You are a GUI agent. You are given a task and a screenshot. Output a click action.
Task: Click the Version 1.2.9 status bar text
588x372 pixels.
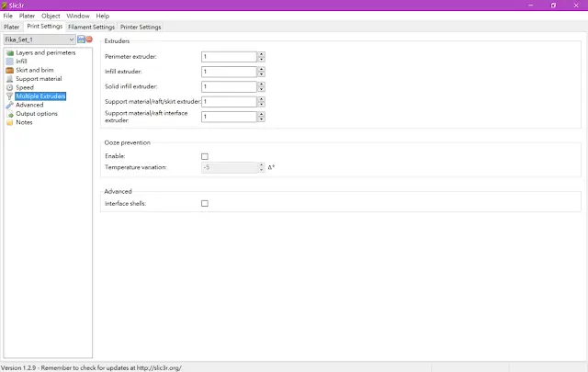coord(91,368)
